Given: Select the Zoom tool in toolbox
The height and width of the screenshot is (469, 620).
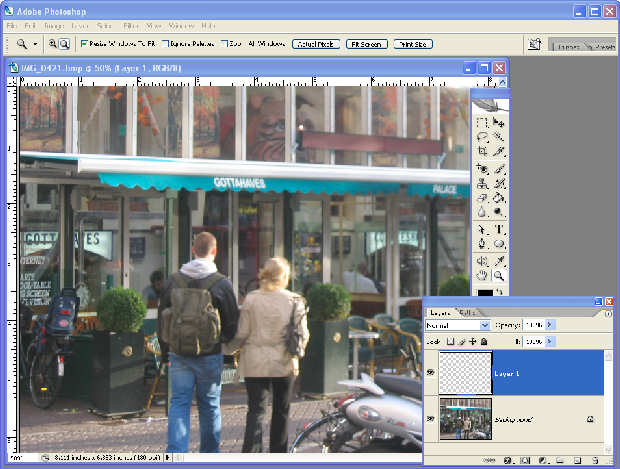Looking at the screenshot, I should 498,275.
